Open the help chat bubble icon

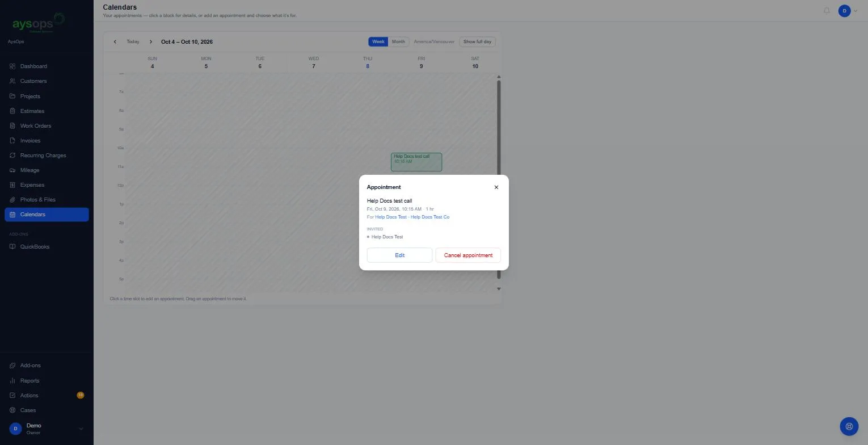(x=849, y=426)
